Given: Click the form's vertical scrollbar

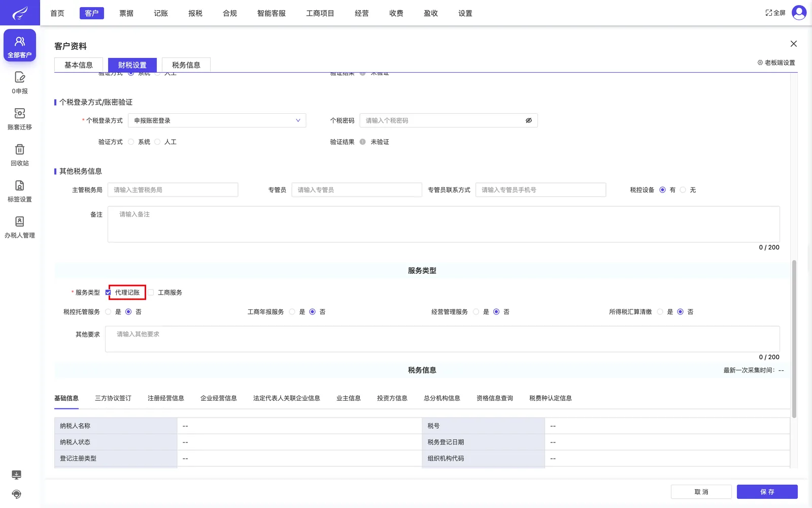Looking at the screenshot, I should click(794, 339).
